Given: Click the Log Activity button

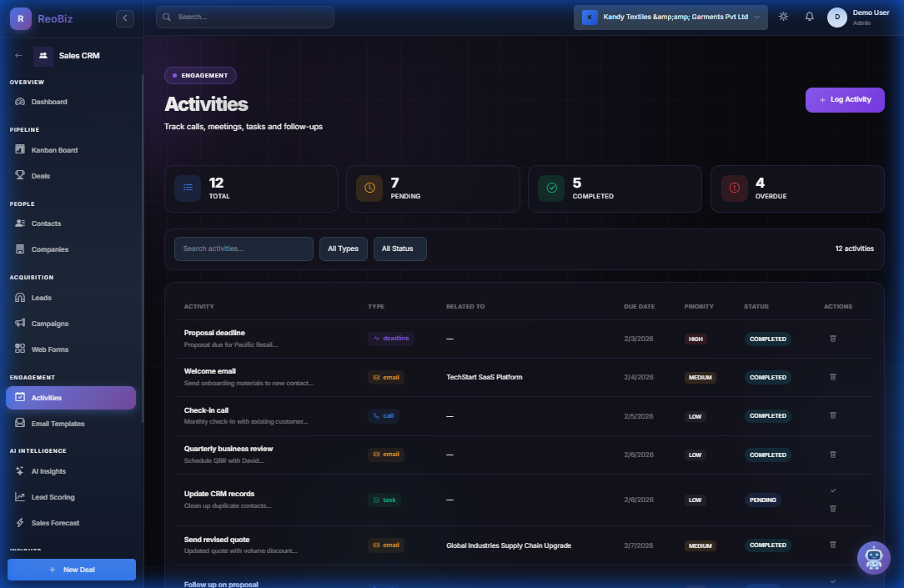Looking at the screenshot, I should pyautogui.click(x=845, y=99).
